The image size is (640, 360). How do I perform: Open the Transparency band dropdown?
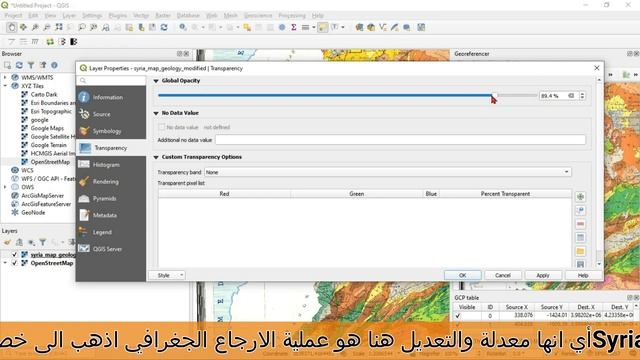click(387, 172)
